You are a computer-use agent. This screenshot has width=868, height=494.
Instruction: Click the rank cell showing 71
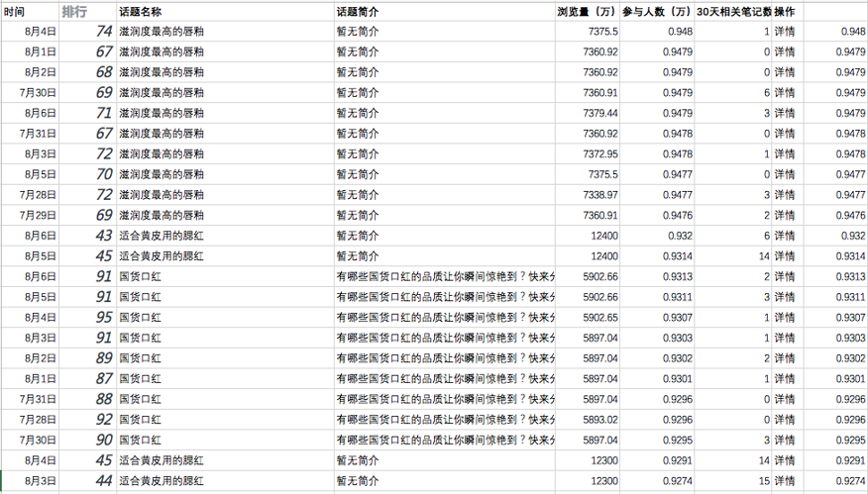point(87,114)
